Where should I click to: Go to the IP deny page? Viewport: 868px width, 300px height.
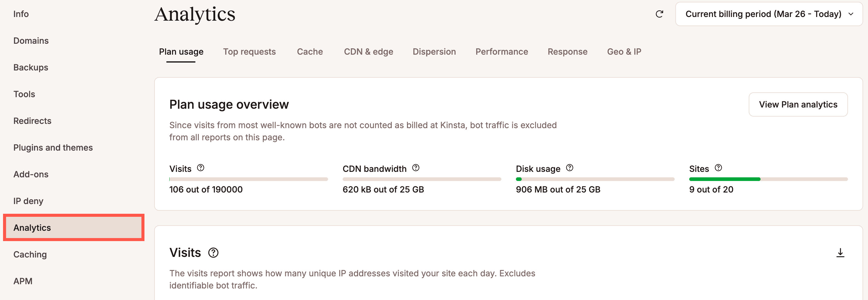[x=28, y=201]
